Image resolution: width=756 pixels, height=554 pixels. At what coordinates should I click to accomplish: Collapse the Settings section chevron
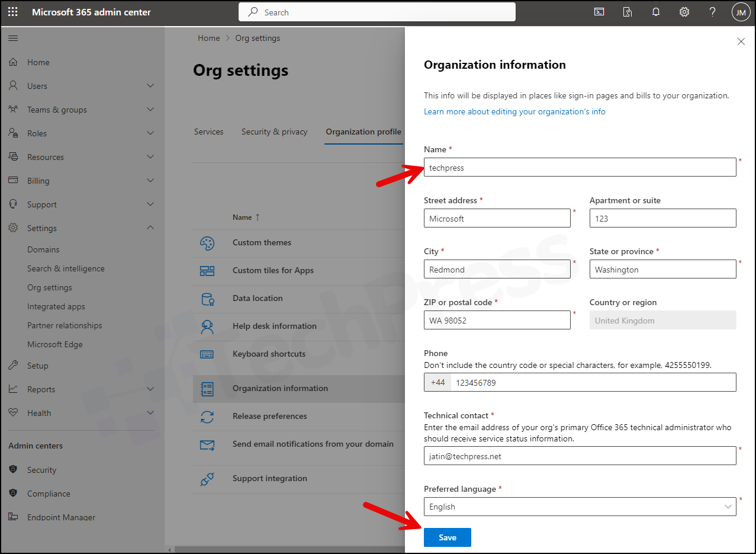150,228
